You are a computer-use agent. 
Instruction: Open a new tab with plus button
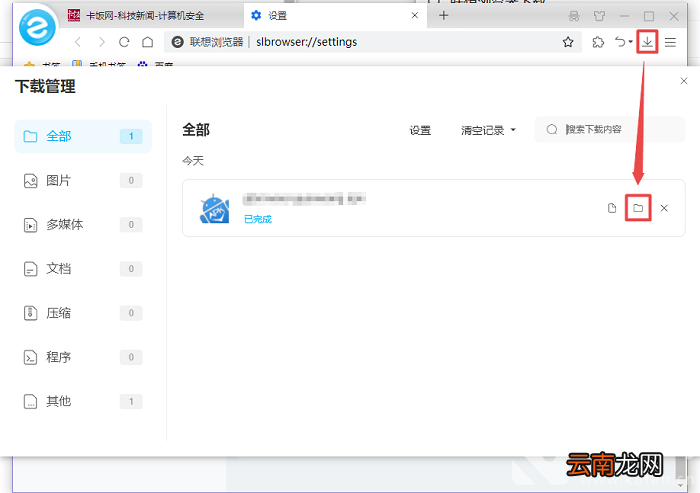pyautogui.click(x=443, y=16)
